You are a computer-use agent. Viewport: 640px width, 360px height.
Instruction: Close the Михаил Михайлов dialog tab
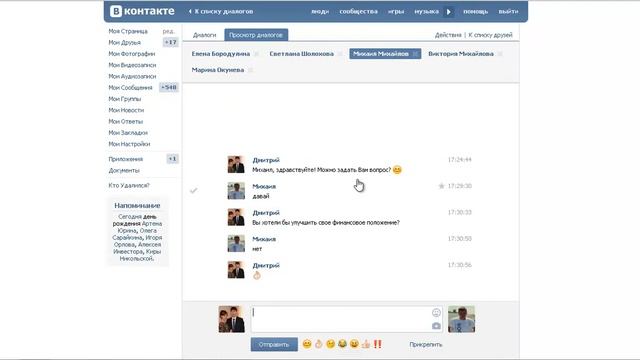tap(415, 54)
